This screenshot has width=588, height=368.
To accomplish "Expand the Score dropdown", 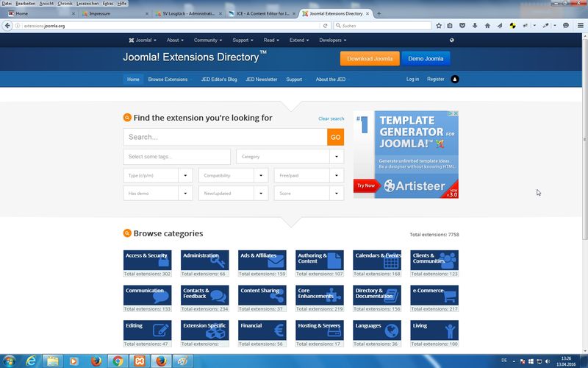I will 309,194.
